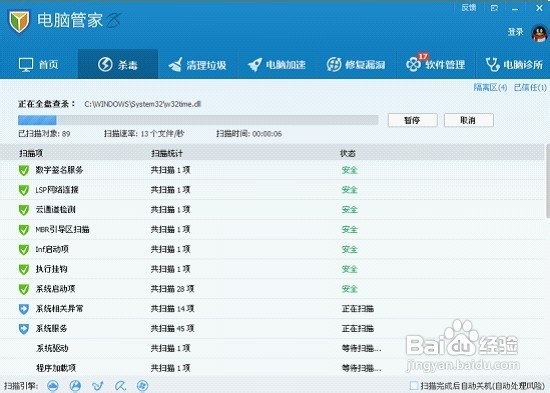Click the 登录 login link
This screenshot has height=393, width=550.
(516, 32)
